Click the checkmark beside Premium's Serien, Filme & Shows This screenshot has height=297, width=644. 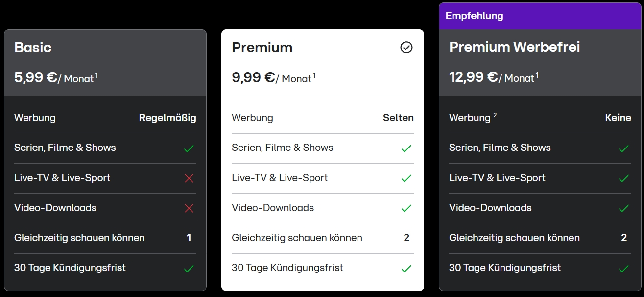click(x=406, y=148)
